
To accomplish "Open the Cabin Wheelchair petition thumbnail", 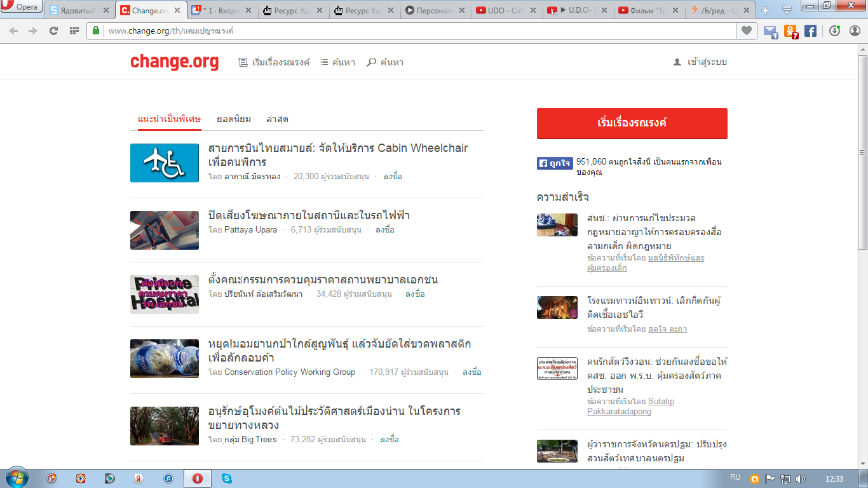I will [165, 163].
